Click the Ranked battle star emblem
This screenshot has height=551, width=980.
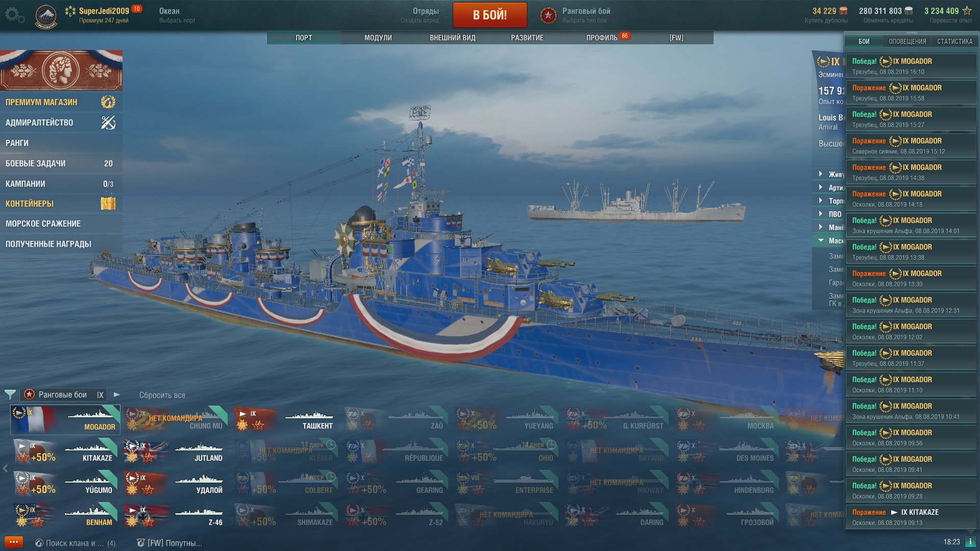[548, 15]
